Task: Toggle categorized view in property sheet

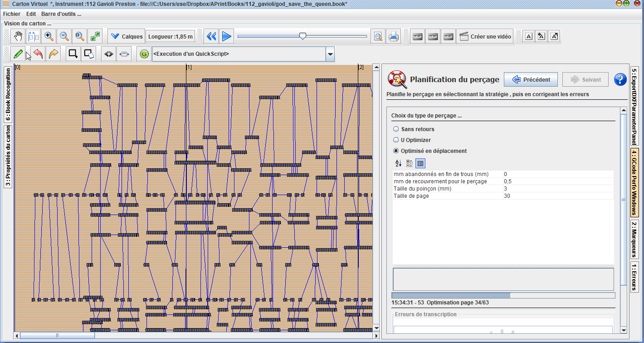Action: pos(409,163)
